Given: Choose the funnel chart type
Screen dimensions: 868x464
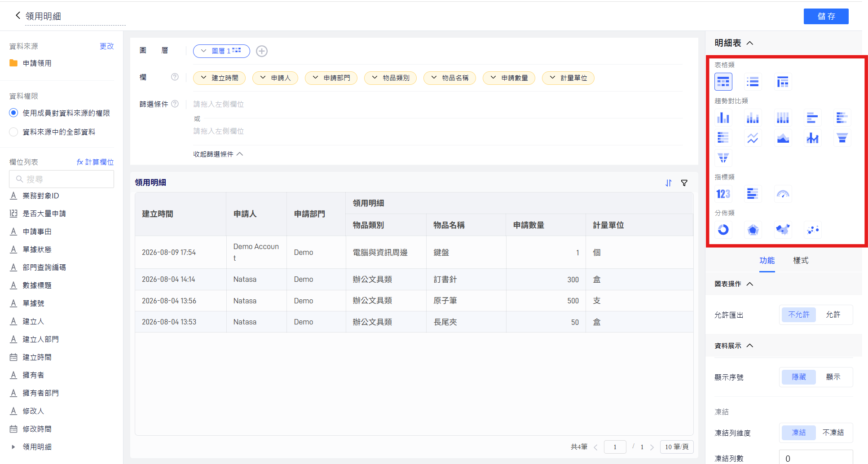Looking at the screenshot, I should pos(842,138).
